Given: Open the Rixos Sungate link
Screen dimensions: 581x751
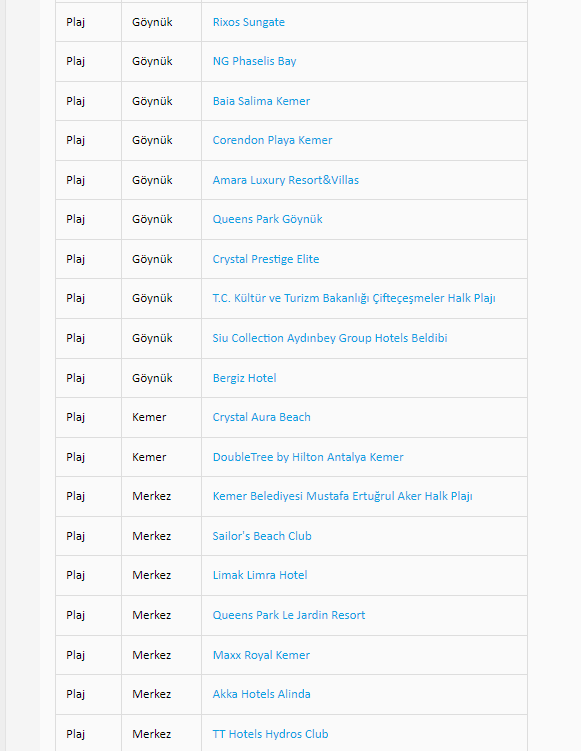Looking at the screenshot, I should tap(249, 22).
